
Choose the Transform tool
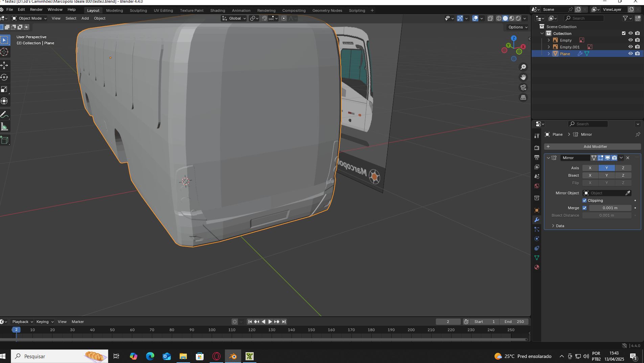point(4,101)
